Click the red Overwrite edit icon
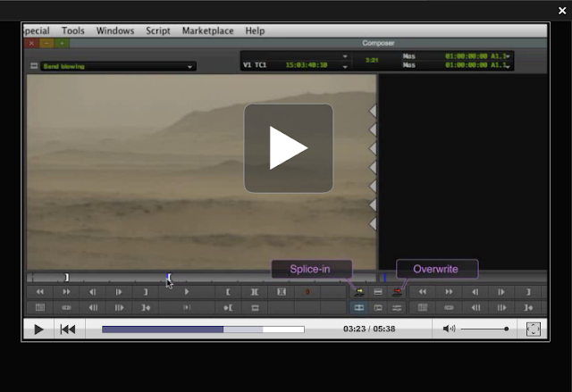 pyautogui.click(x=397, y=291)
